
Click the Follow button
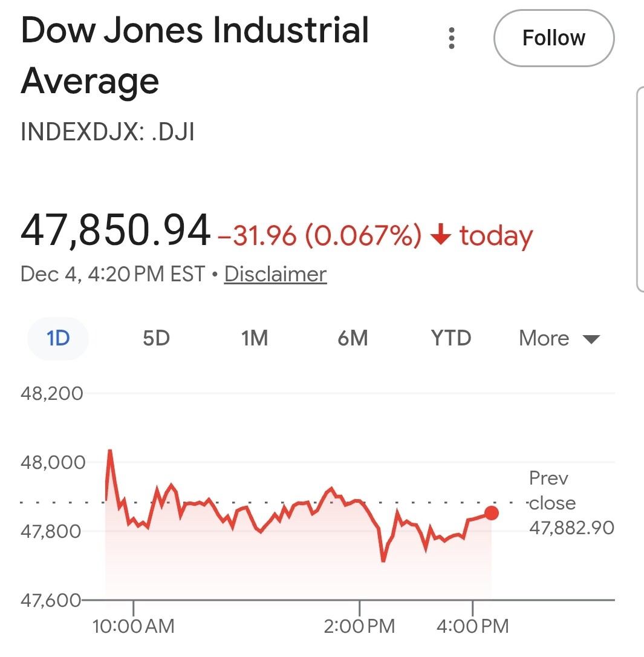click(553, 38)
